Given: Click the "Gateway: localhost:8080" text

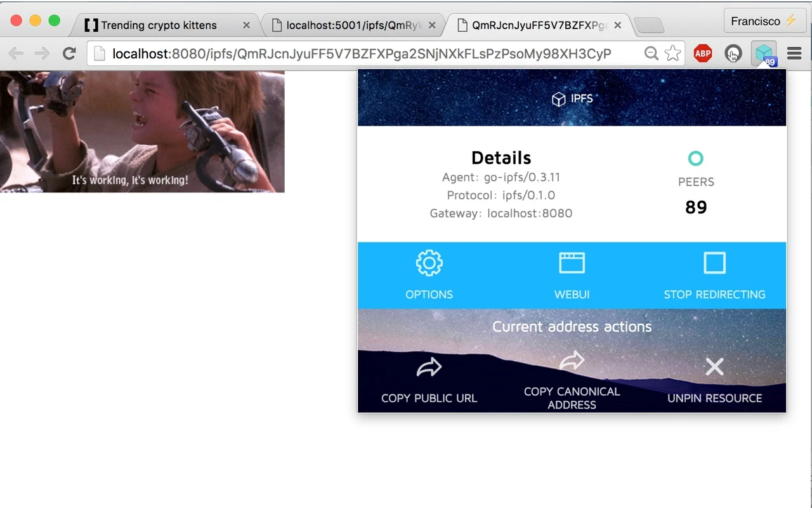Looking at the screenshot, I should point(501,213).
